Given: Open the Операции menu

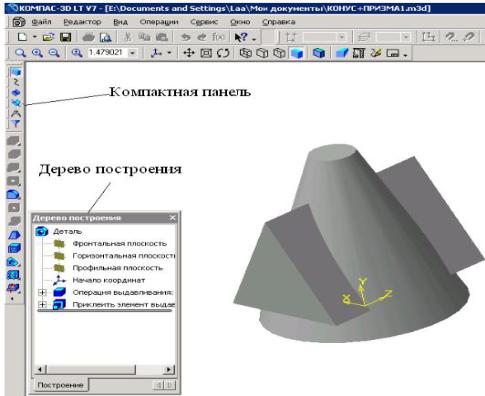Looking at the screenshot, I should [159, 22].
